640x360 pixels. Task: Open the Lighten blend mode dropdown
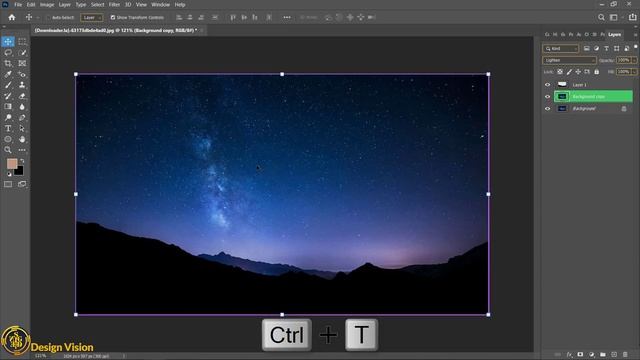pos(569,60)
